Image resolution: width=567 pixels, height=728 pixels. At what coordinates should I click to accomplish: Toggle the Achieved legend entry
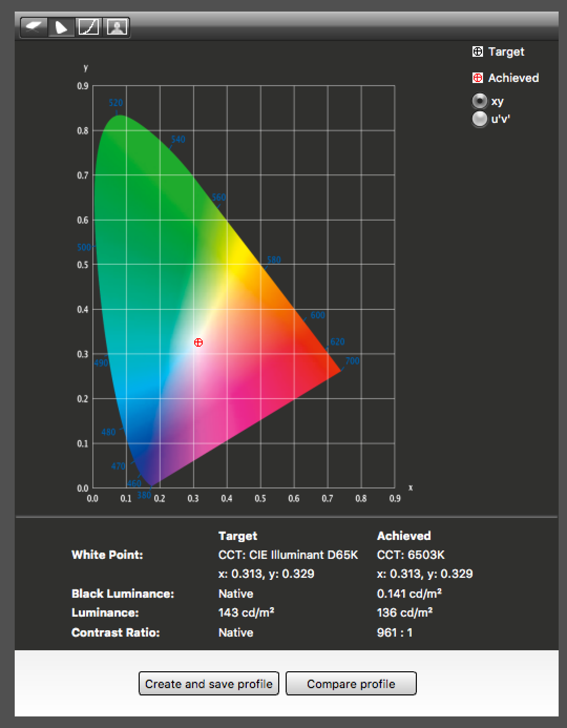(x=513, y=77)
